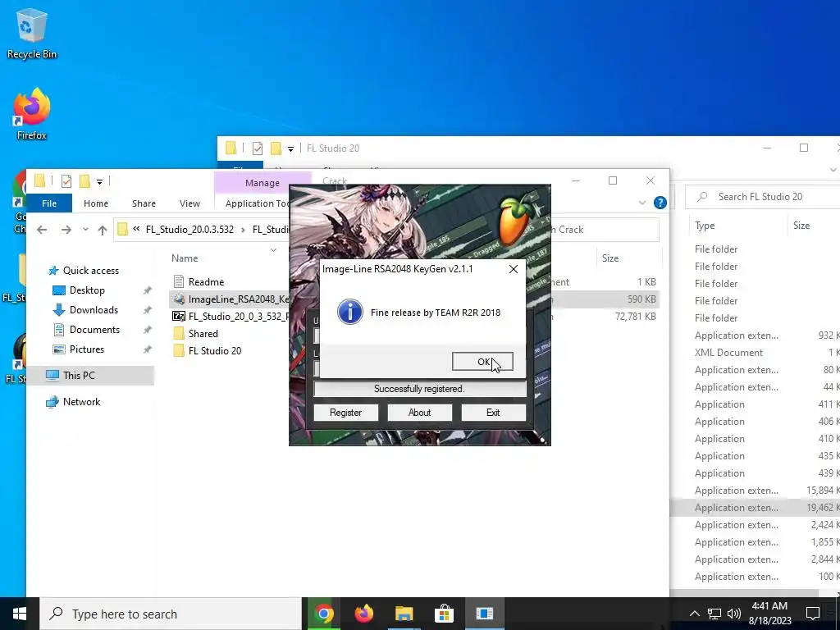Select the ImageLine_RSA2048 application file icon
This screenshot has width=840, height=630.
pos(179,299)
